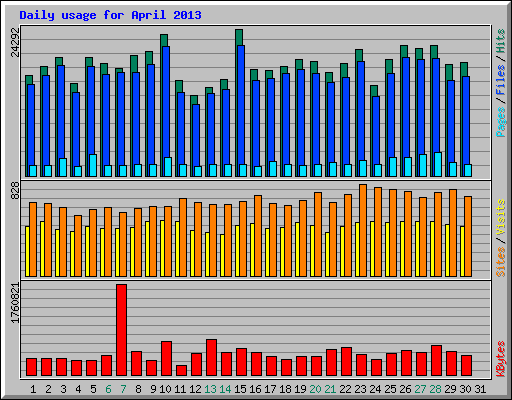Click the blue files bar for day 24
The width and height of the screenshot is (512, 400).
[376, 130]
